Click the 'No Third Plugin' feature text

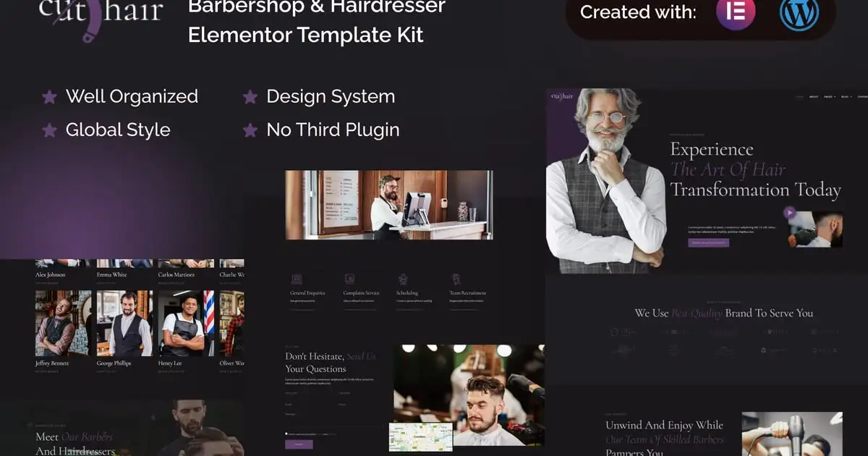coord(333,130)
